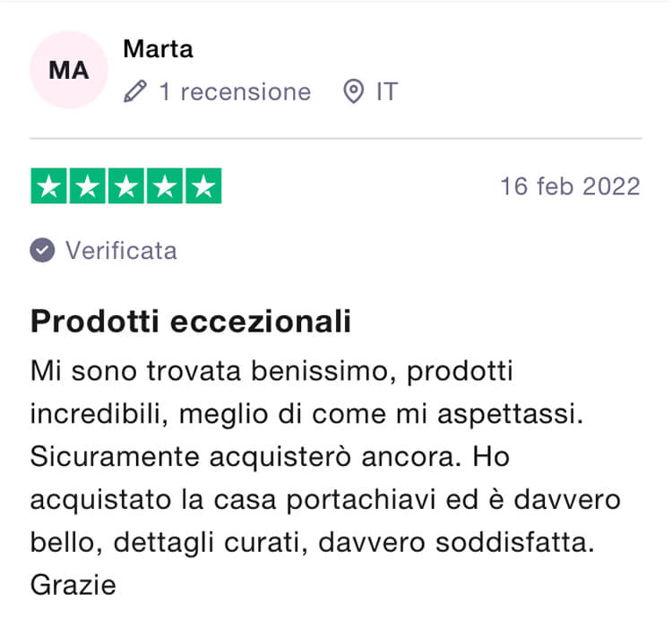Image resolution: width=672 pixels, height=627 pixels.
Task: Click the pink MA avatar circle
Action: [x=69, y=70]
